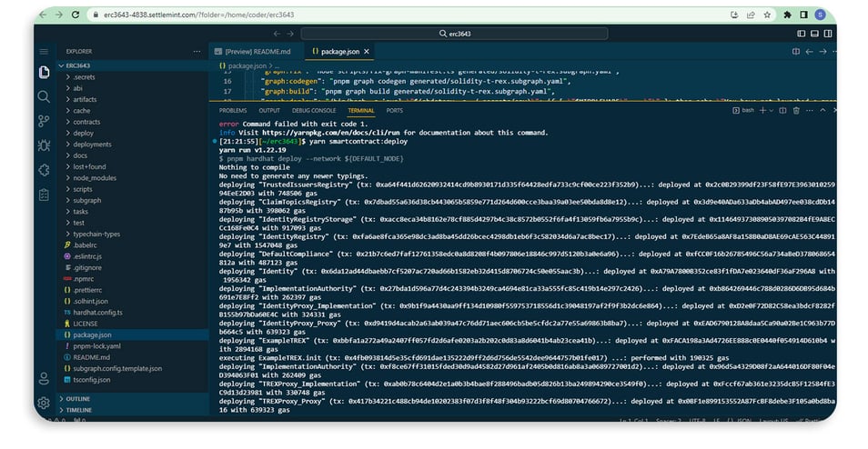The height and width of the screenshot is (449, 868).
Task: Split the terminal pane
Action: tap(782, 111)
